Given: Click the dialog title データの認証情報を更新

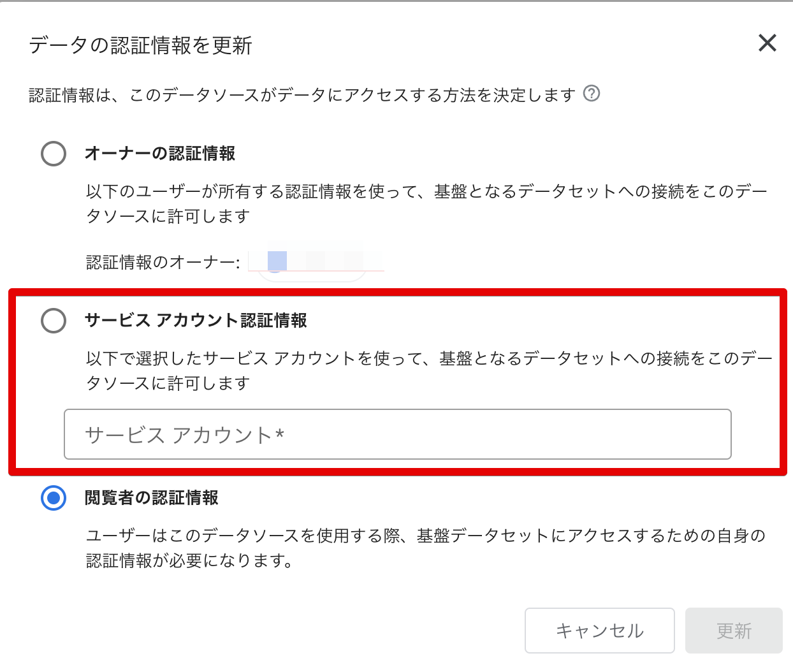Looking at the screenshot, I should tap(140, 45).
